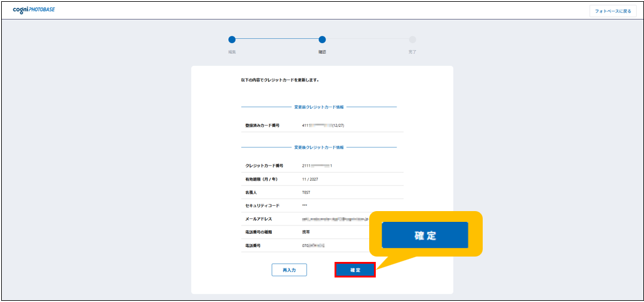Viewport: 644px width, 302px height.
Task: Click the new credit card number value
Action: 317,166
